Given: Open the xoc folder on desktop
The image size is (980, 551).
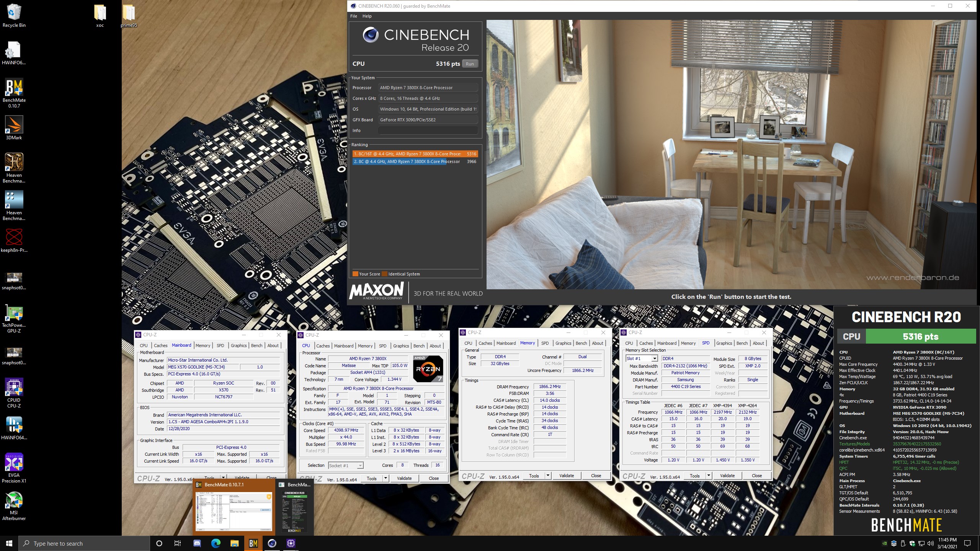Looking at the screenshot, I should click(x=100, y=15).
